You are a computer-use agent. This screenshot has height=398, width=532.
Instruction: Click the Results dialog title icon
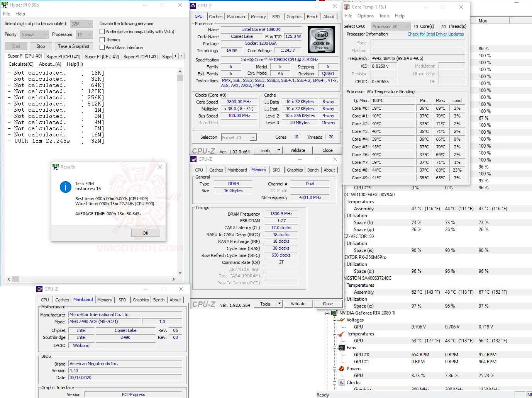click(56, 167)
